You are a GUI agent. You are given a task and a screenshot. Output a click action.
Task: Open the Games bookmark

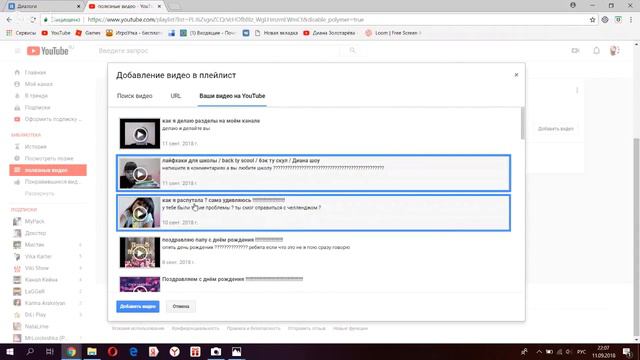[88, 33]
